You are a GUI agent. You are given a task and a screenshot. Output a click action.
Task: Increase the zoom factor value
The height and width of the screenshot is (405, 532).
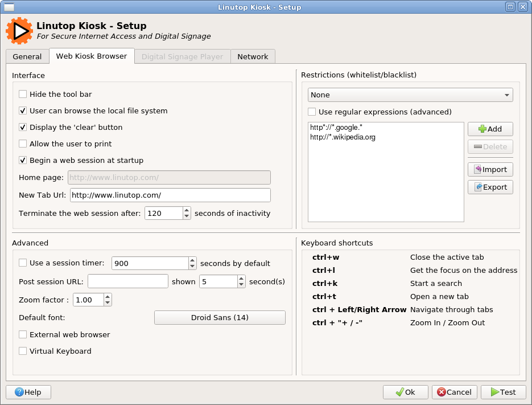(108, 297)
